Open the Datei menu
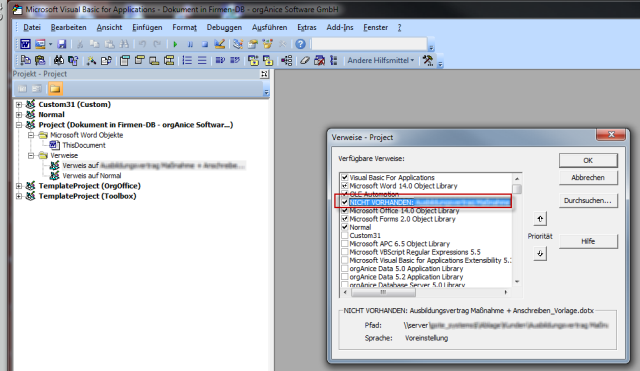Image resolution: width=640 pixels, height=371 pixels. [x=32, y=27]
